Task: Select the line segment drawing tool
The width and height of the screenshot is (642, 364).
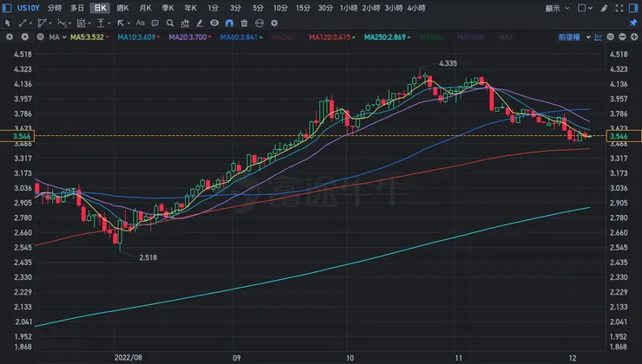Action: click(x=23, y=23)
